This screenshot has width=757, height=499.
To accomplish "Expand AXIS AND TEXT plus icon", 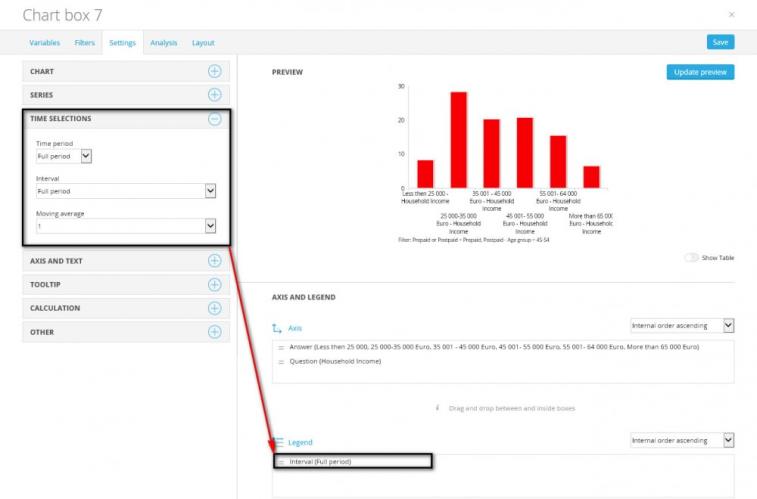I will pyautogui.click(x=215, y=261).
